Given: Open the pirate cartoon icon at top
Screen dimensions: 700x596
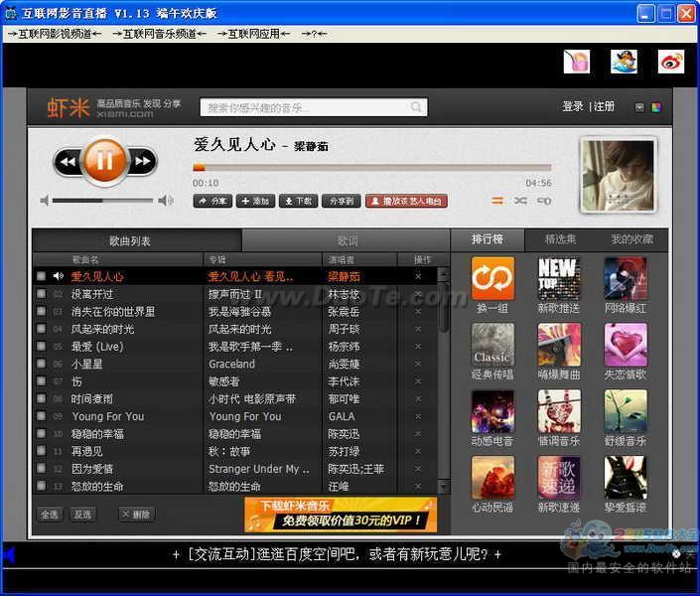Looking at the screenshot, I should click(x=625, y=62).
